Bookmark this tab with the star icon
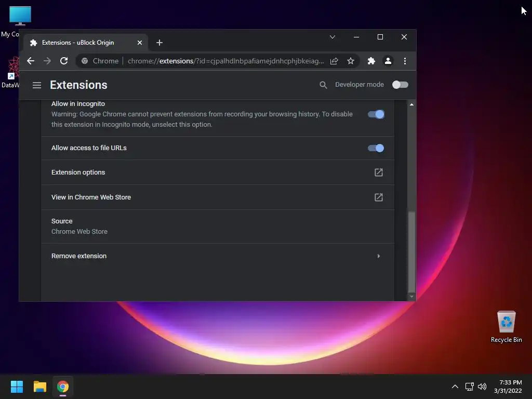 point(351,61)
